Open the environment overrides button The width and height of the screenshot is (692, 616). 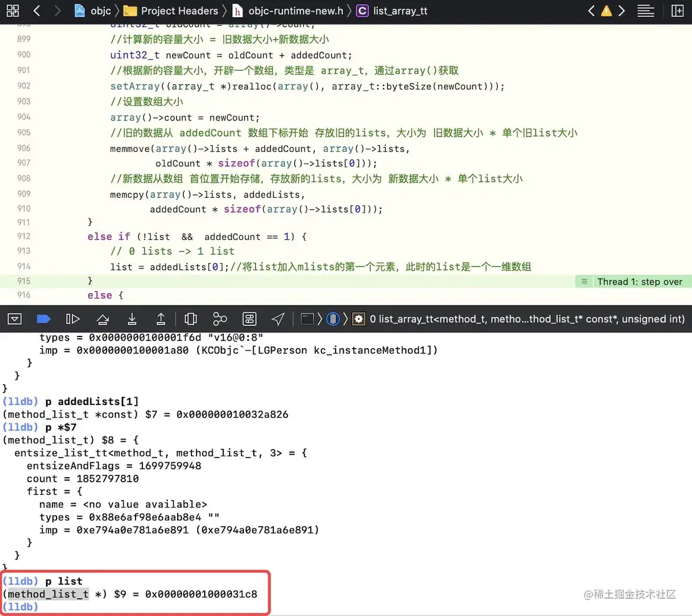pos(249,319)
